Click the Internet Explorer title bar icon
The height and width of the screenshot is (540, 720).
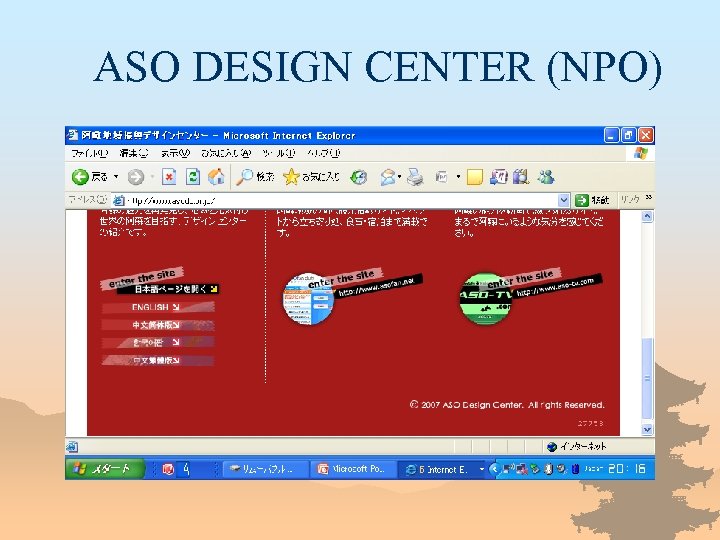tap(73, 135)
